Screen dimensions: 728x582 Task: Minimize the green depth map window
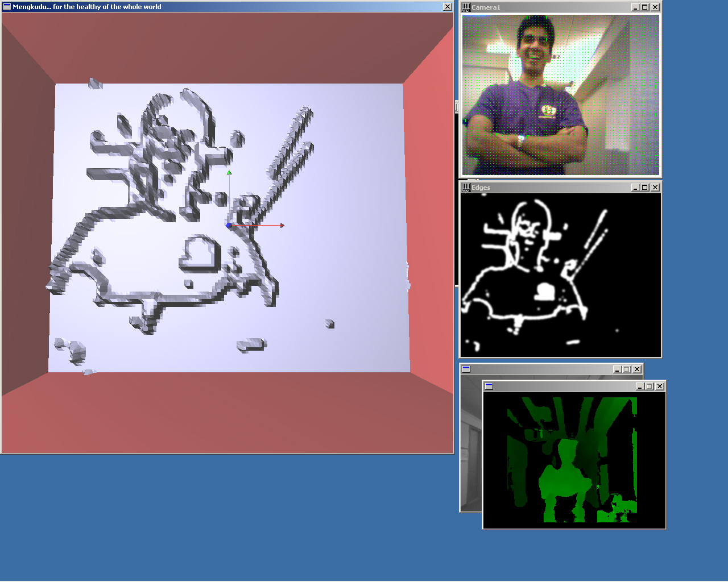click(639, 386)
